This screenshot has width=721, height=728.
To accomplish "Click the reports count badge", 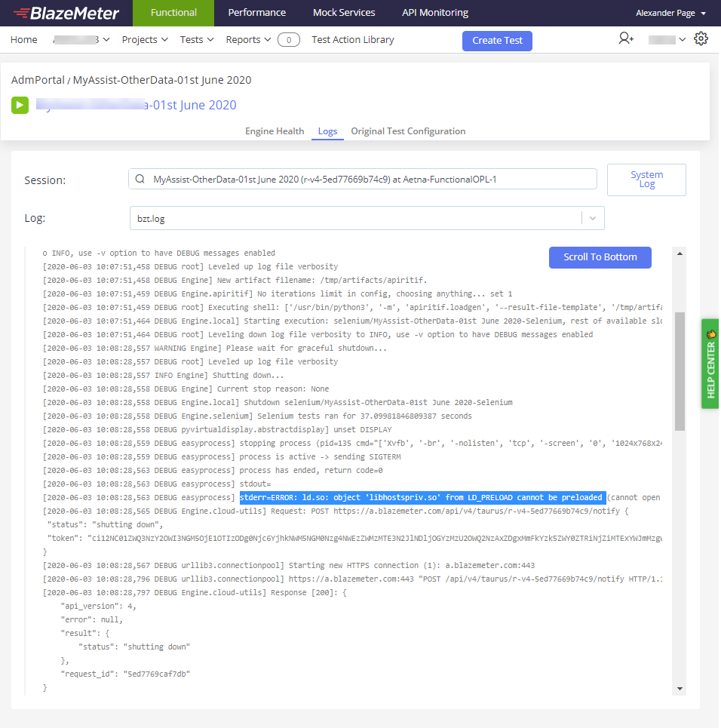I will pos(288,40).
